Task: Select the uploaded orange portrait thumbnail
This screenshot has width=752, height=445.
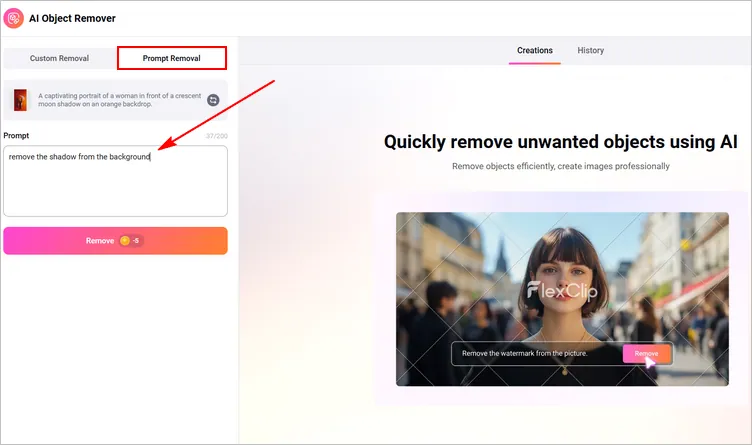Action: (20, 100)
